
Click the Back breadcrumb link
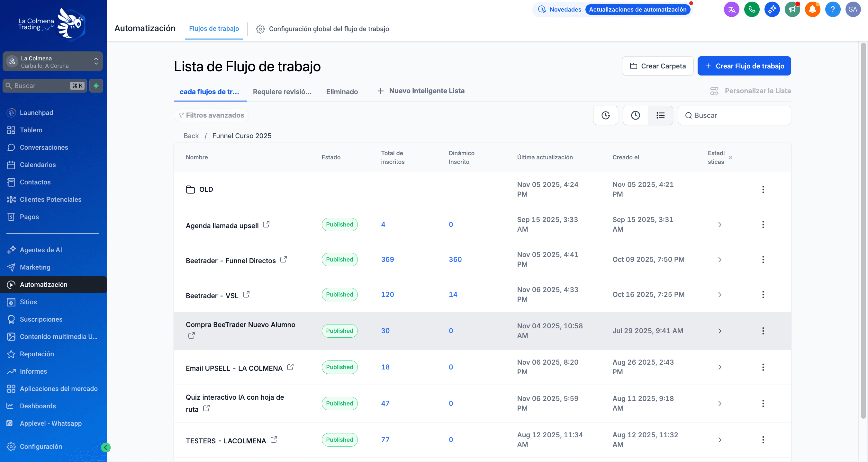[x=191, y=136]
